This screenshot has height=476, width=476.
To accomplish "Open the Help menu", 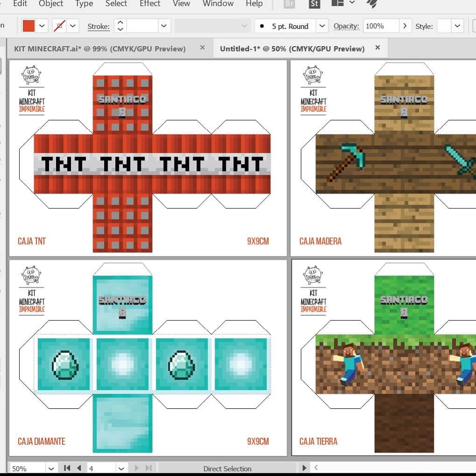I will (x=254, y=4).
